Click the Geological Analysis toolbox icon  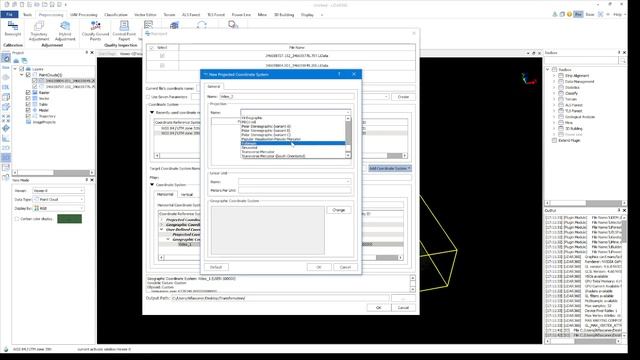(x=561, y=117)
